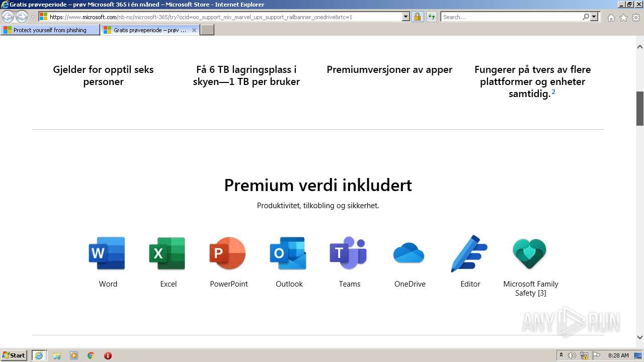The image size is (644, 362).
Task: Click the Excel app icon
Action: tap(168, 253)
